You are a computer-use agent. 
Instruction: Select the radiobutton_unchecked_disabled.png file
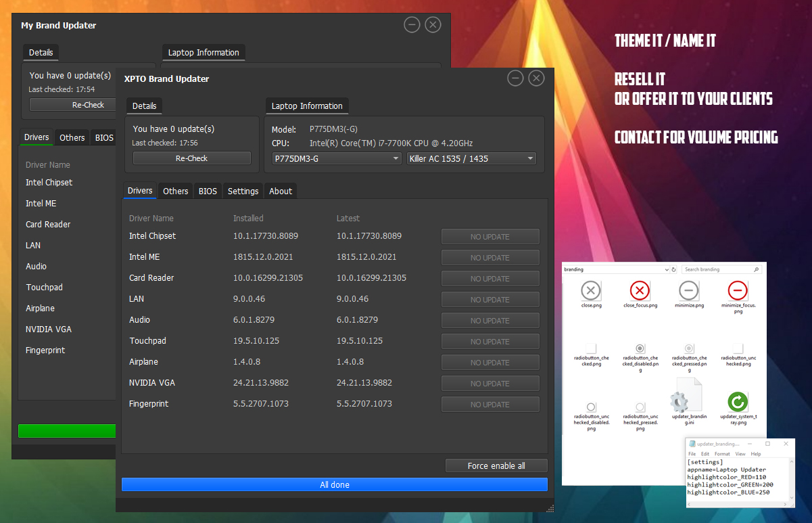(x=591, y=407)
